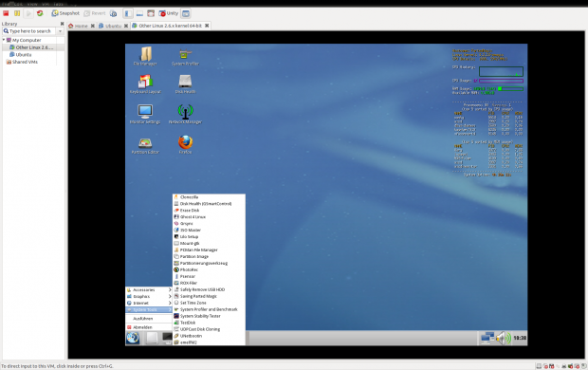Take a Snapshot from the toolbar
The image size is (588, 370).
click(x=65, y=13)
